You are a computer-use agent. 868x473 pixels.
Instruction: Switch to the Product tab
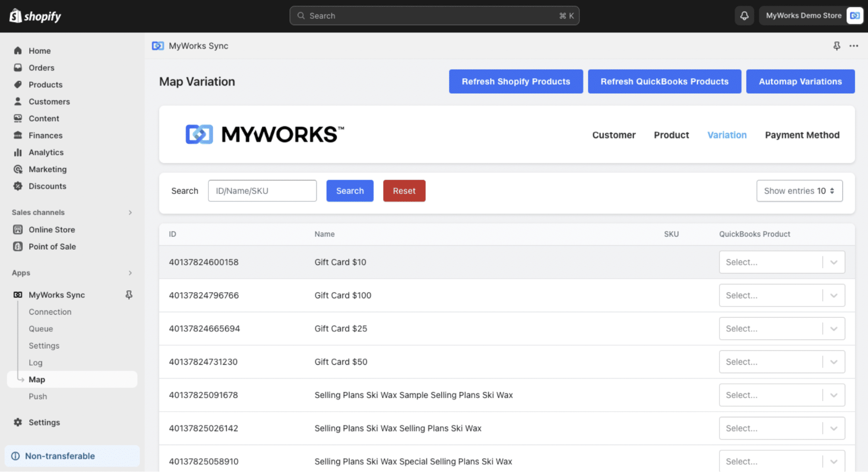pyautogui.click(x=671, y=135)
